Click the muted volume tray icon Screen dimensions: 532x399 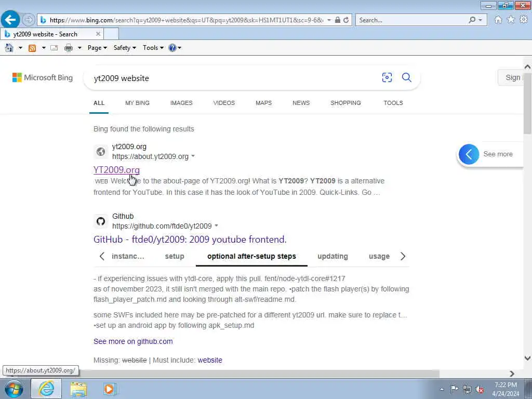point(480,389)
